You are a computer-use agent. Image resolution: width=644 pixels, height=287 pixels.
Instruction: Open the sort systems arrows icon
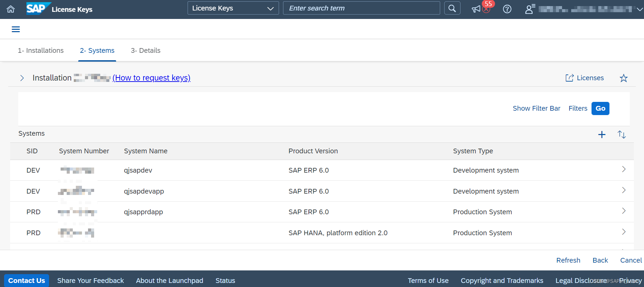621,134
